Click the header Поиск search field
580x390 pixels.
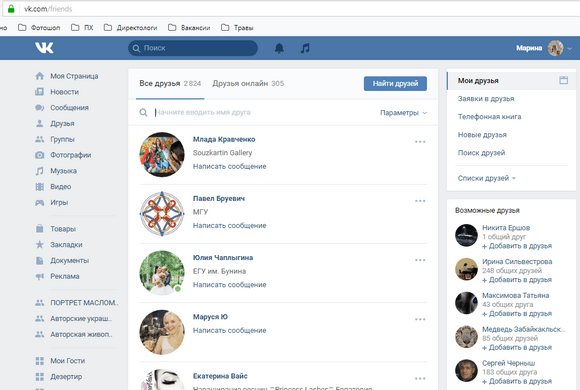(x=193, y=48)
